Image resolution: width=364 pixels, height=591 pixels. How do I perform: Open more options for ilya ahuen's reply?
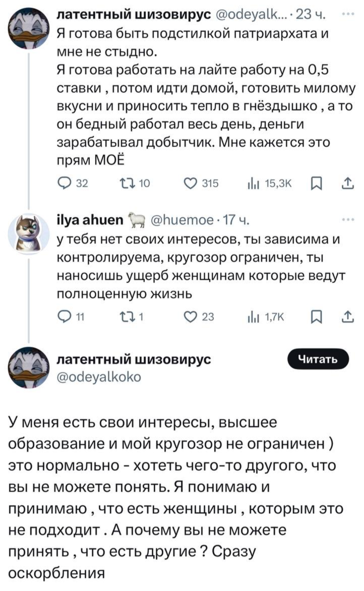(348, 220)
